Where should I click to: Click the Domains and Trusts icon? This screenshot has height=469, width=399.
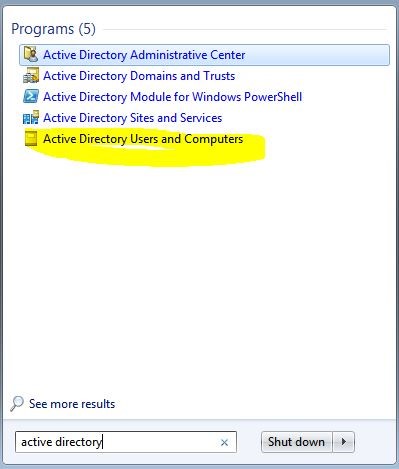31,76
